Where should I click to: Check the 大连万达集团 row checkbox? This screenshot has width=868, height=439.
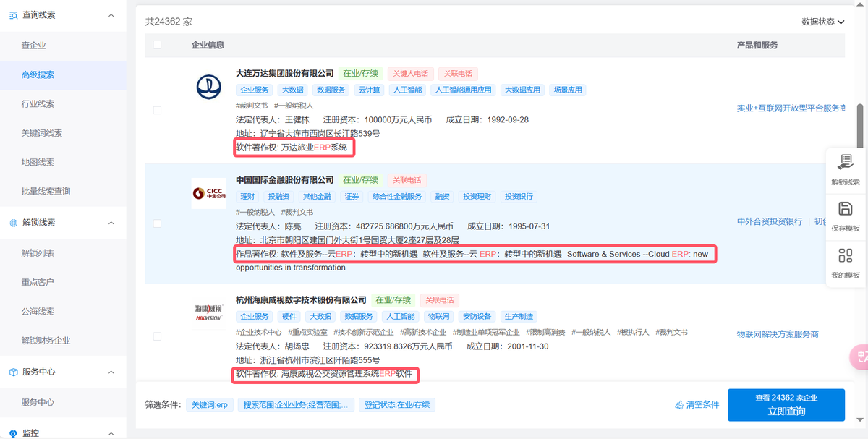click(x=158, y=110)
